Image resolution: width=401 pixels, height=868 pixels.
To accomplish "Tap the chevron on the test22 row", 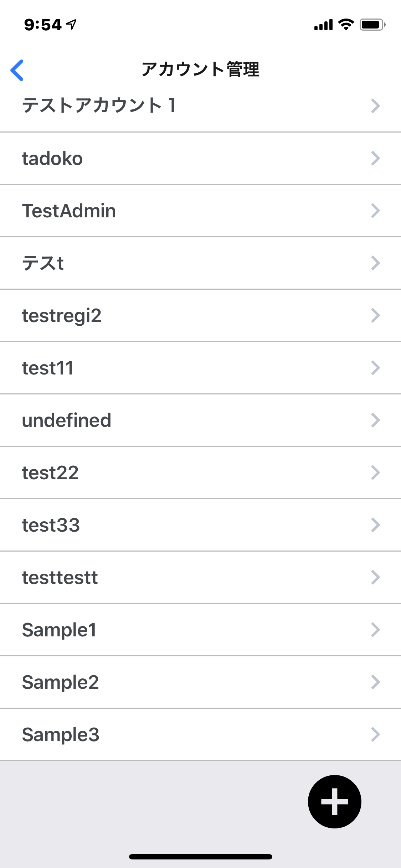I will point(375,472).
